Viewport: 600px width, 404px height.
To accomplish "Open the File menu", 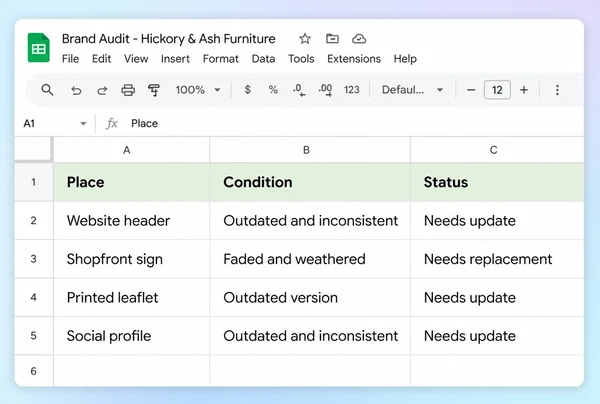I will (70, 59).
